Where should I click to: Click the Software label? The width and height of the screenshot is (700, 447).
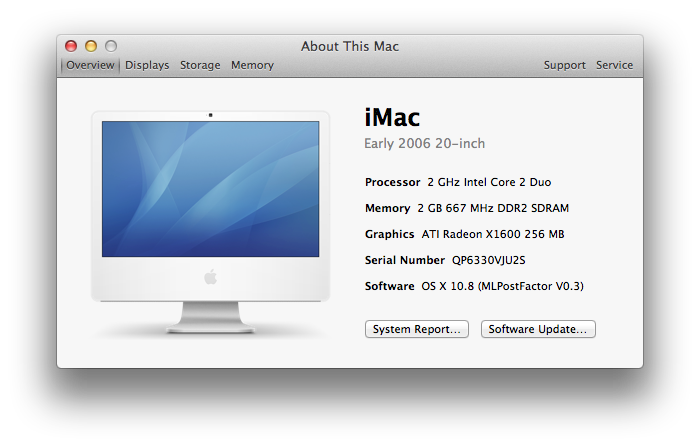[x=389, y=286]
